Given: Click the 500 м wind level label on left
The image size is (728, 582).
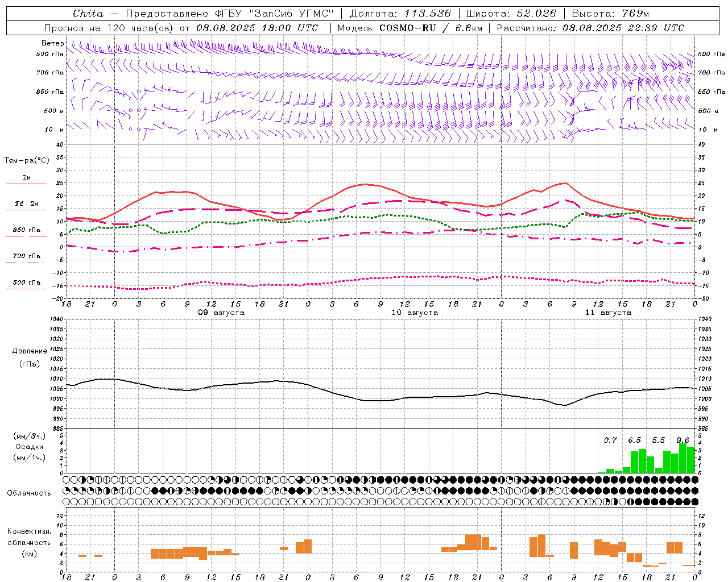Looking at the screenshot, I should (x=54, y=111).
